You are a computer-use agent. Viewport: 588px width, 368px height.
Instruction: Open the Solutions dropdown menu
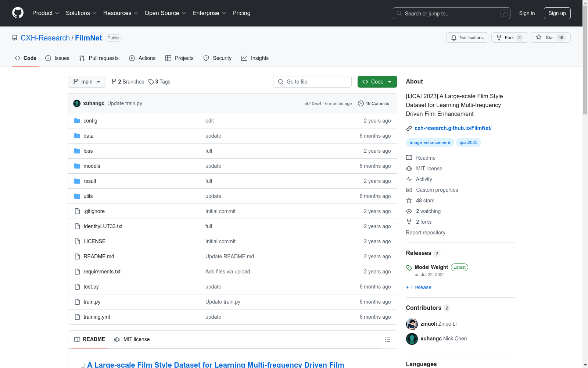(81, 13)
